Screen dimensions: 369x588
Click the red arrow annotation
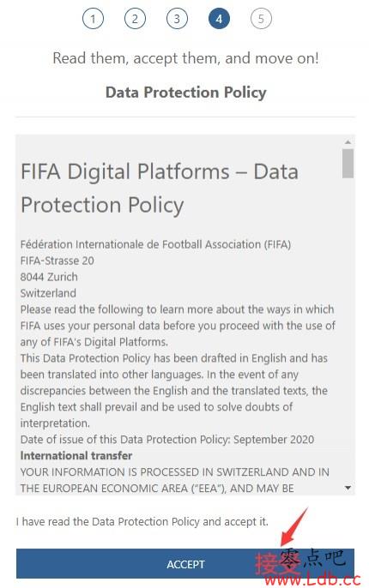(x=294, y=527)
